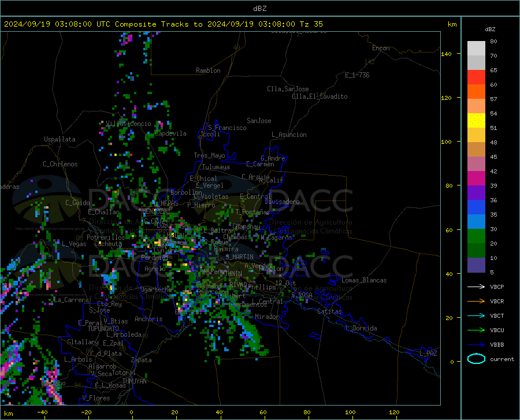The image size is (520, 420).
Task: Click the 'C_Chilenos' map label
Action: pyautogui.click(x=60, y=164)
